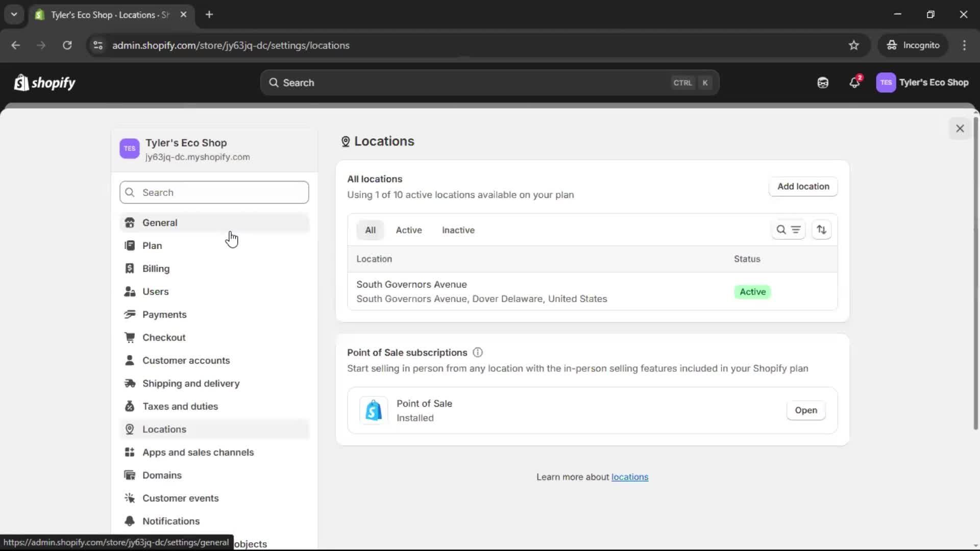Switch to the Inactive filter
Screen dimensions: 980x551
[458, 230]
